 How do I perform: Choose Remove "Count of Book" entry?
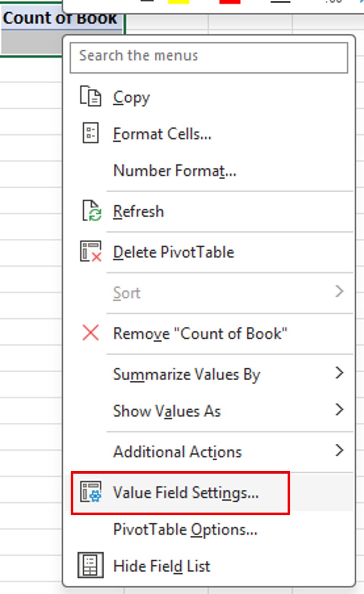click(200, 334)
